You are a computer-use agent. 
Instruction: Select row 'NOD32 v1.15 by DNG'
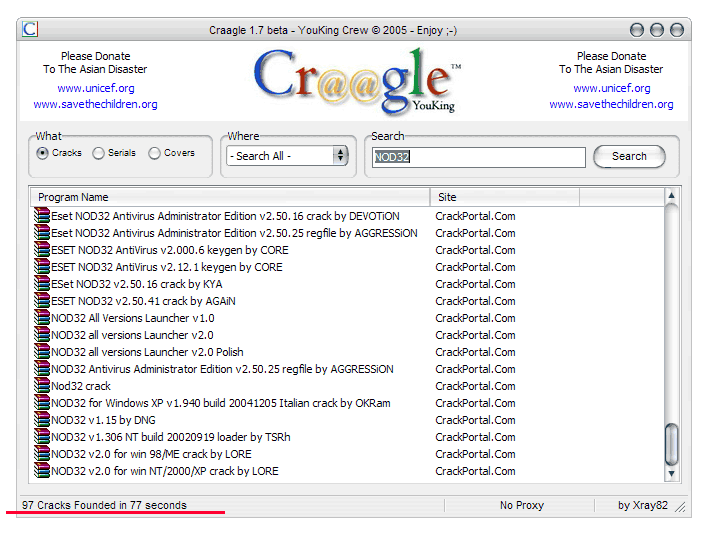(x=348, y=420)
